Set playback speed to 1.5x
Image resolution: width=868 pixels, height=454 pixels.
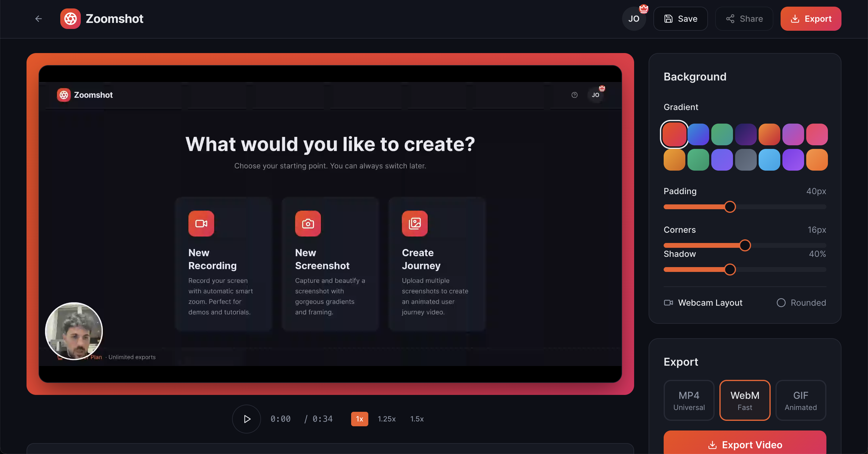click(417, 419)
